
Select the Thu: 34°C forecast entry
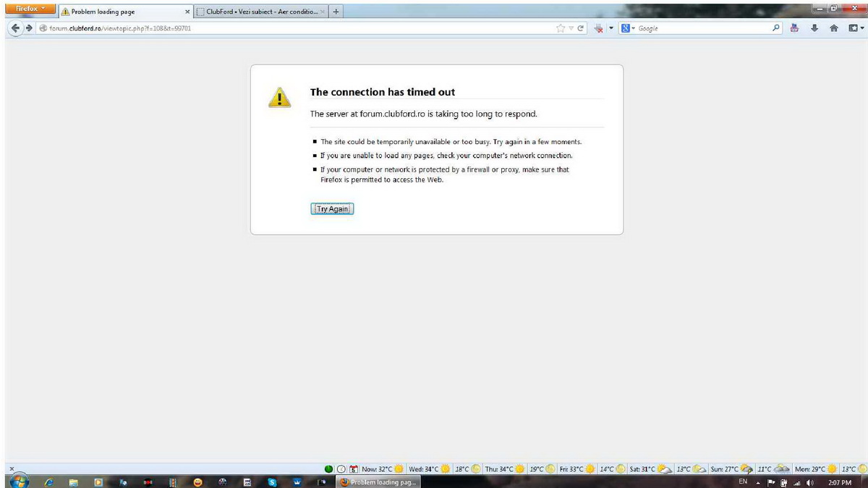coord(506,469)
